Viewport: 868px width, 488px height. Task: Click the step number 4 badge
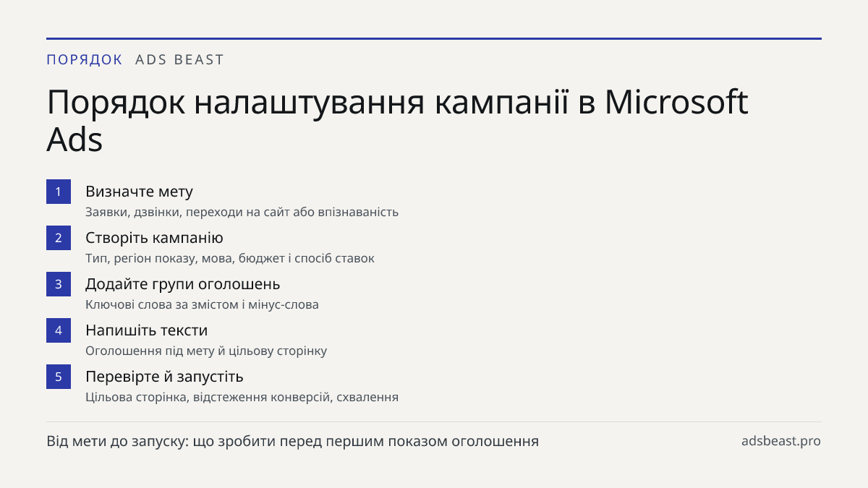(59, 330)
